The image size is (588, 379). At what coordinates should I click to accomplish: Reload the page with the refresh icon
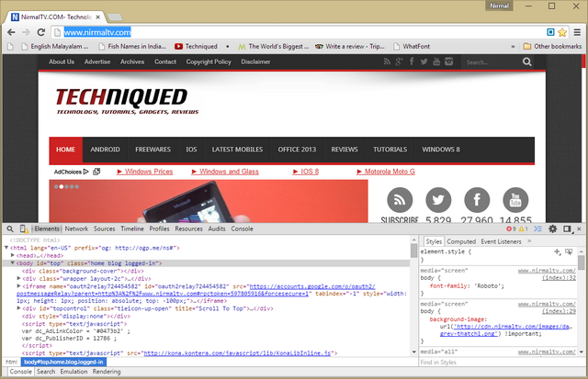tap(40, 32)
